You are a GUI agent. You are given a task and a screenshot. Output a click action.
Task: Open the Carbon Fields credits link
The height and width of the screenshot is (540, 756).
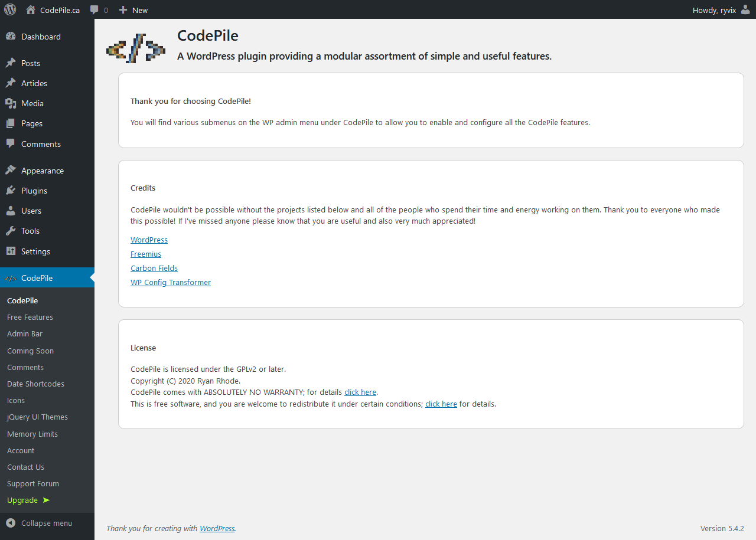(x=154, y=268)
